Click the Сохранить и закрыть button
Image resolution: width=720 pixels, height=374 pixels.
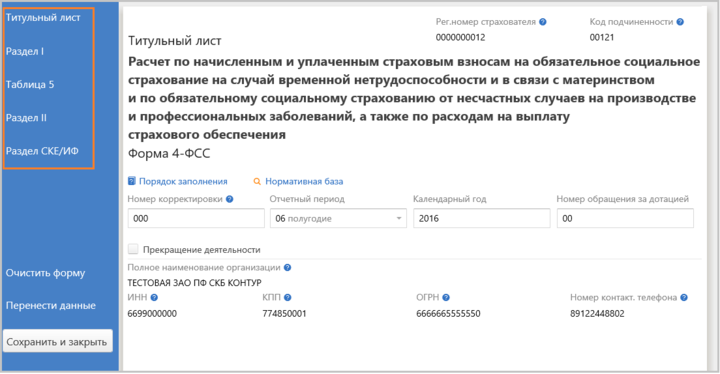(57, 342)
